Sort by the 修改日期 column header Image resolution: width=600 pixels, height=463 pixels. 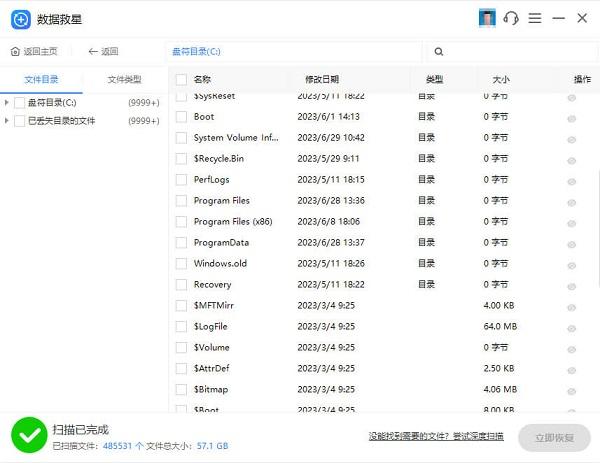click(322, 79)
